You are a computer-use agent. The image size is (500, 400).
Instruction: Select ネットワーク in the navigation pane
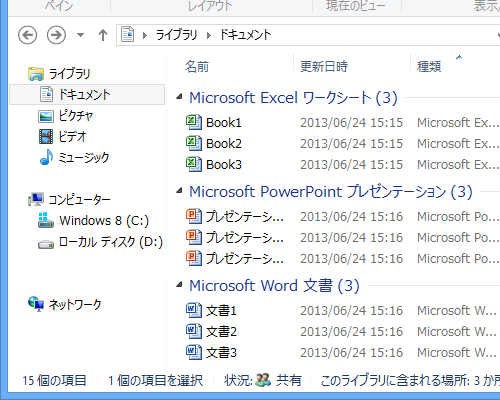click(x=75, y=304)
